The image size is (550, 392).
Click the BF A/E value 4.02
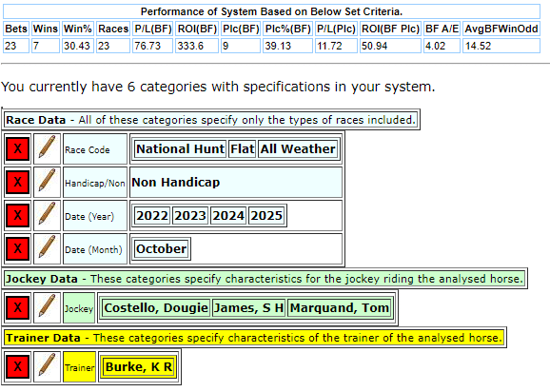tap(442, 46)
